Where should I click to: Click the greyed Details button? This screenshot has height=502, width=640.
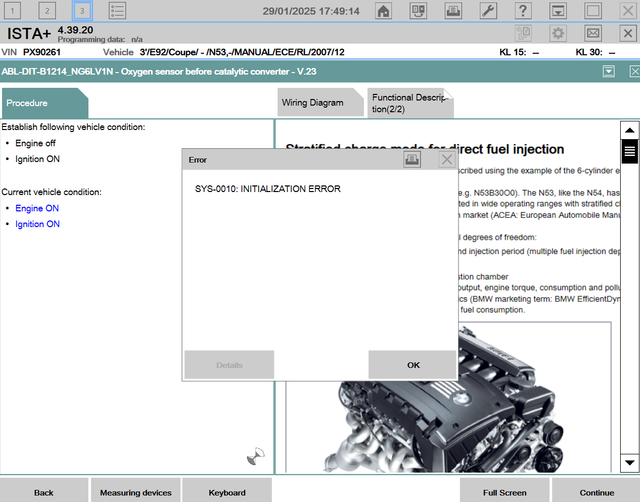pyautogui.click(x=229, y=365)
